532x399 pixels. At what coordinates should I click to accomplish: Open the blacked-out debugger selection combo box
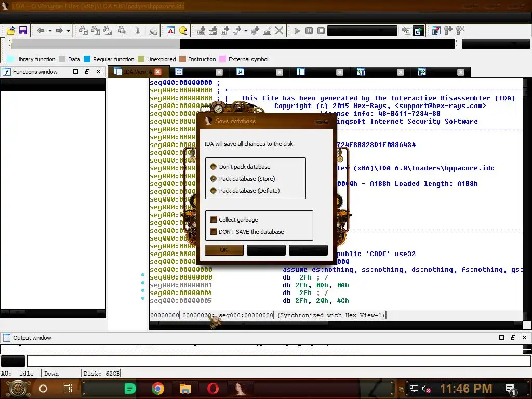[362, 31]
